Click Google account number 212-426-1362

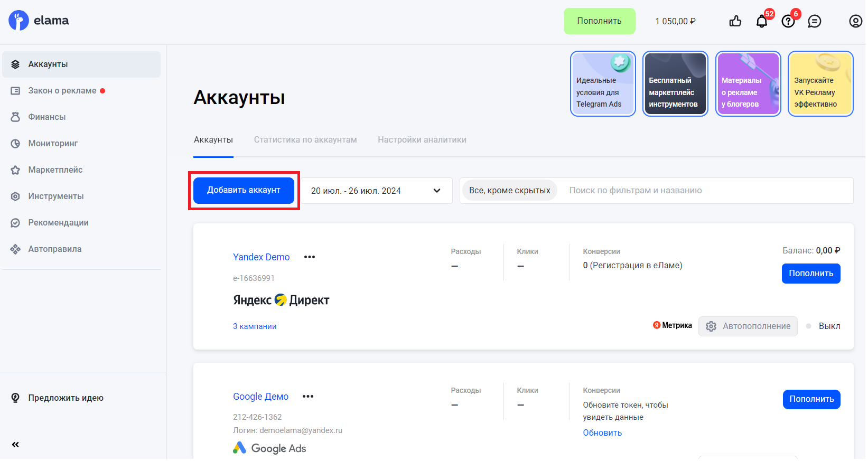257,417
